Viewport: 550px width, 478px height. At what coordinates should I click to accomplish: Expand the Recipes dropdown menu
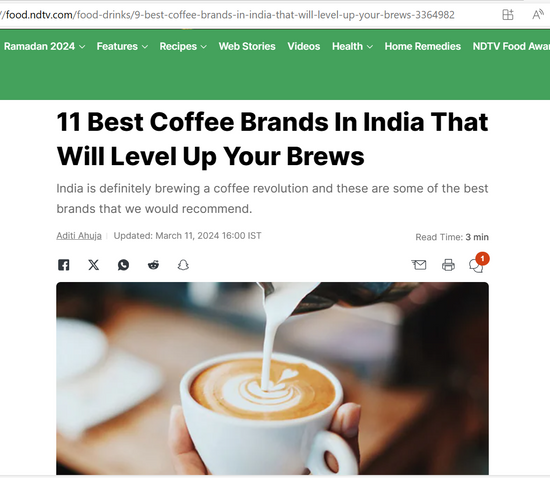tap(183, 46)
